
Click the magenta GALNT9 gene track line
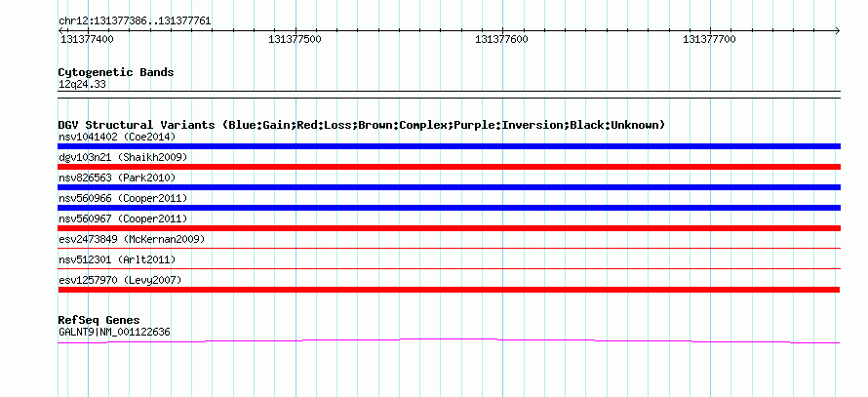pyautogui.click(x=449, y=340)
